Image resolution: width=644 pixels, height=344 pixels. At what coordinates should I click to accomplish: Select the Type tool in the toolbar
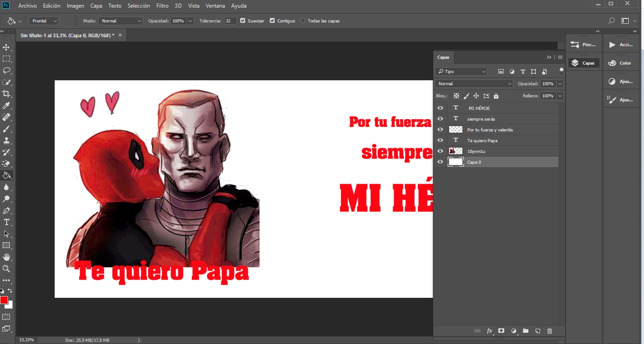point(6,222)
